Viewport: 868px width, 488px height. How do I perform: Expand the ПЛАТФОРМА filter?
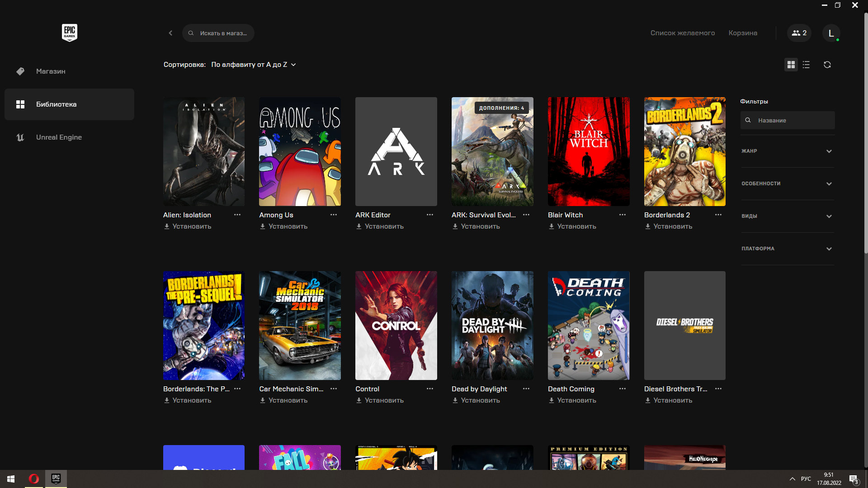[787, 249]
